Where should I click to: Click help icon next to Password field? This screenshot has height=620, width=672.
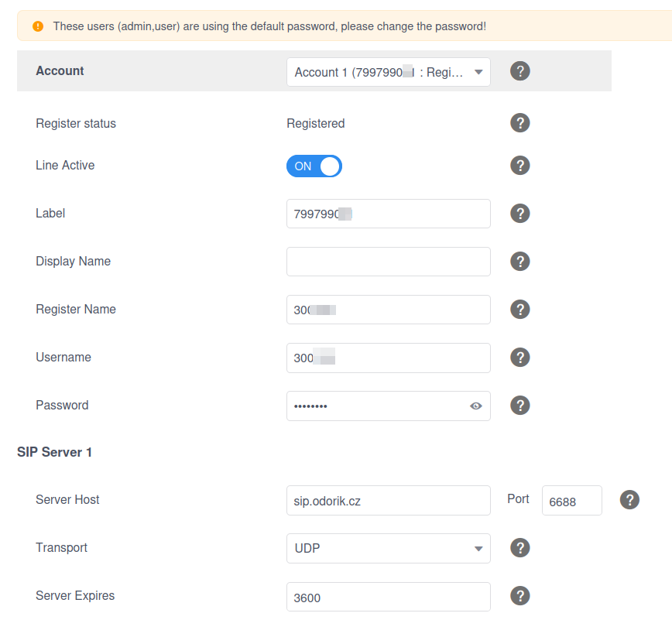point(519,406)
